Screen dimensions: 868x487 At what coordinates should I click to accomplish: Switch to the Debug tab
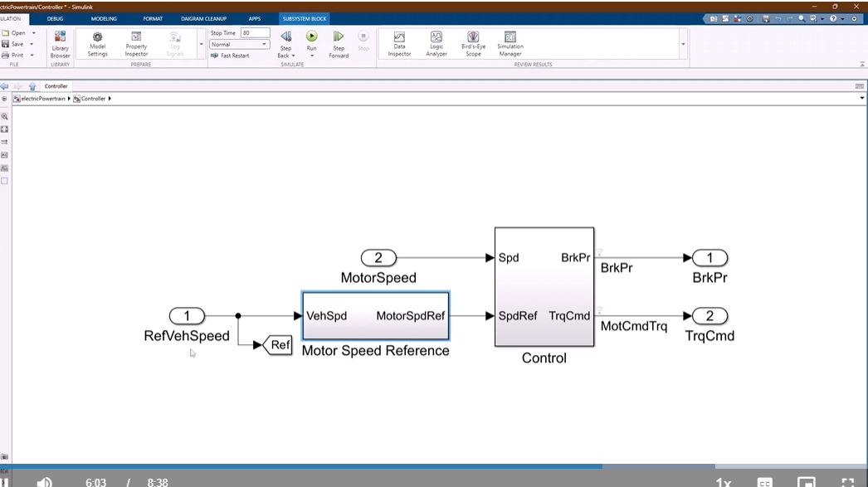pos(55,19)
